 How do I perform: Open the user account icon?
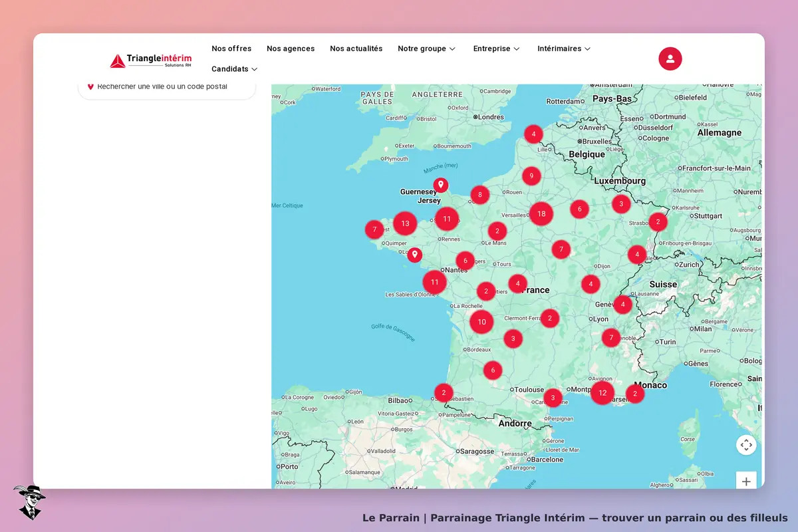tap(670, 59)
